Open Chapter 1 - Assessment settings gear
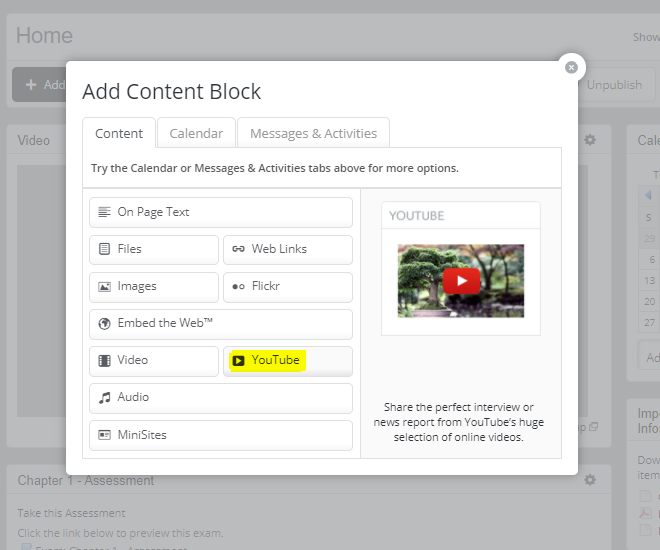This screenshot has width=660, height=550. 590,480
